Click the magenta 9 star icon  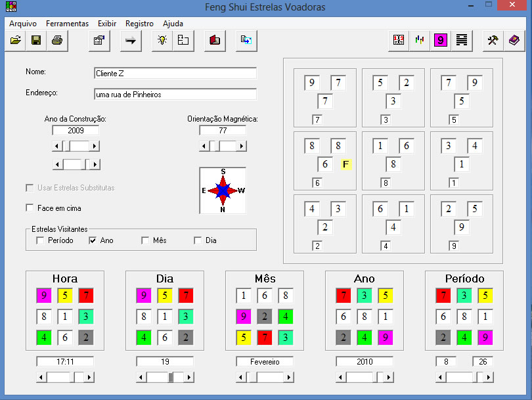click(x=441, y=40)
